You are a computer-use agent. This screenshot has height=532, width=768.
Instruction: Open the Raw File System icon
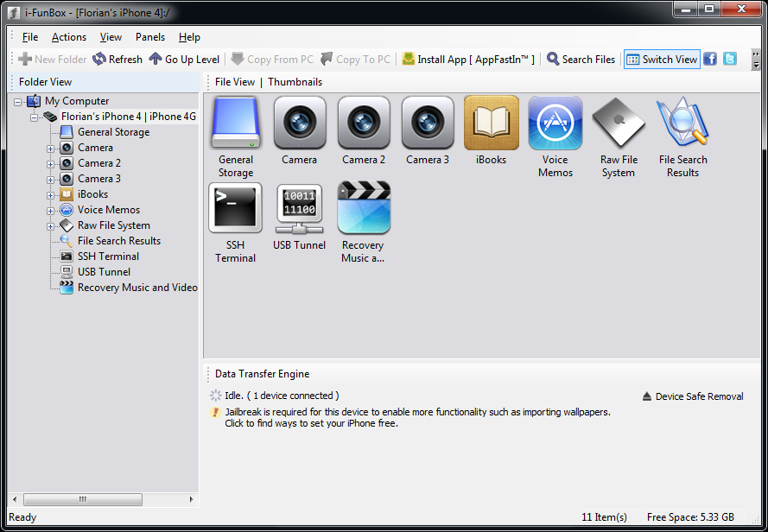[619, 123]
